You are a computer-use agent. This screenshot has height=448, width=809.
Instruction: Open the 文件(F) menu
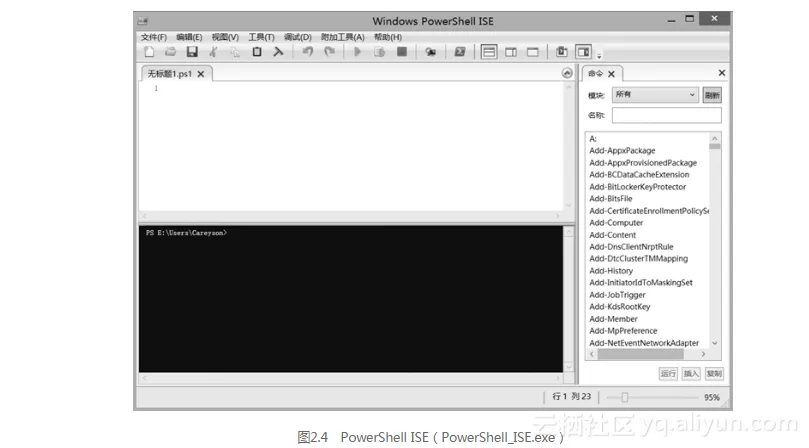click(154, 37)
